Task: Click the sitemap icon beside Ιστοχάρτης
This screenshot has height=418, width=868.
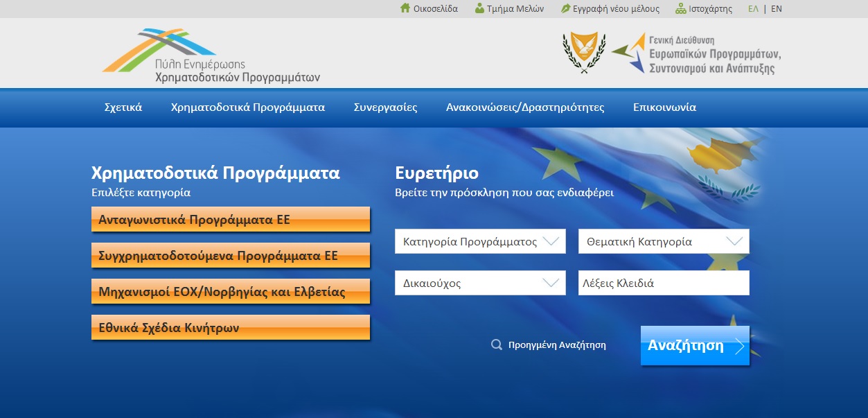Action: (681, 8)
